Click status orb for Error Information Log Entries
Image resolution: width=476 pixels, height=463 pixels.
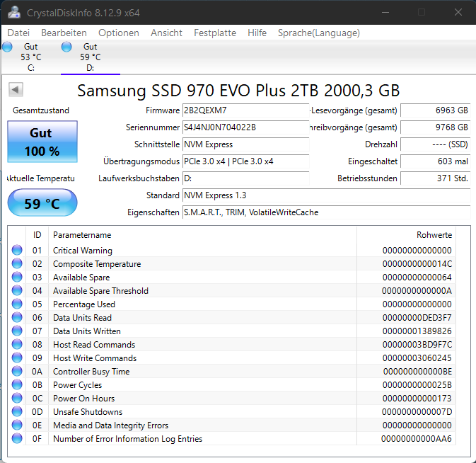(17, 438)
